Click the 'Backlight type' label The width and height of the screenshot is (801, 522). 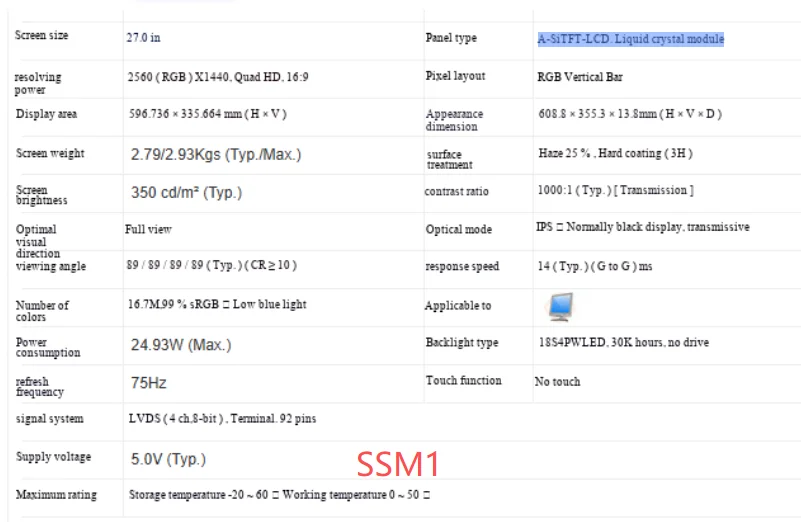click(x=462, y=343)
